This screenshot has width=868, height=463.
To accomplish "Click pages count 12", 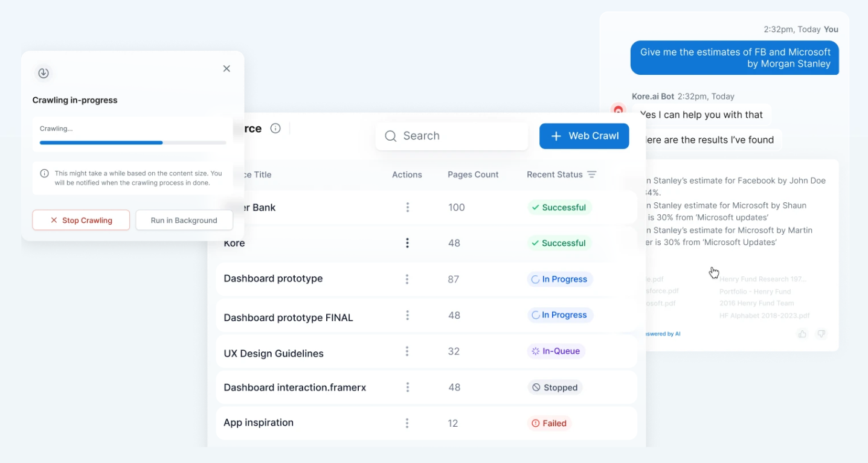I will (453, 423).
